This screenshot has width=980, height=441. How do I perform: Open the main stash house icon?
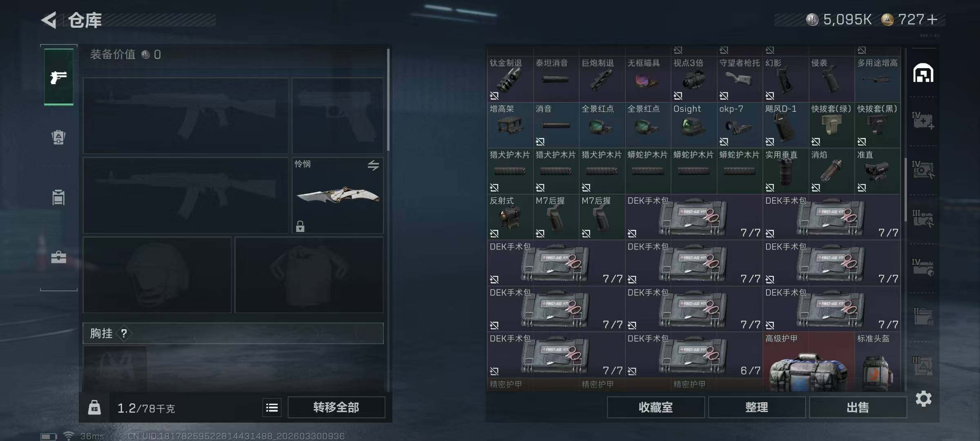[x=923, y=73]
